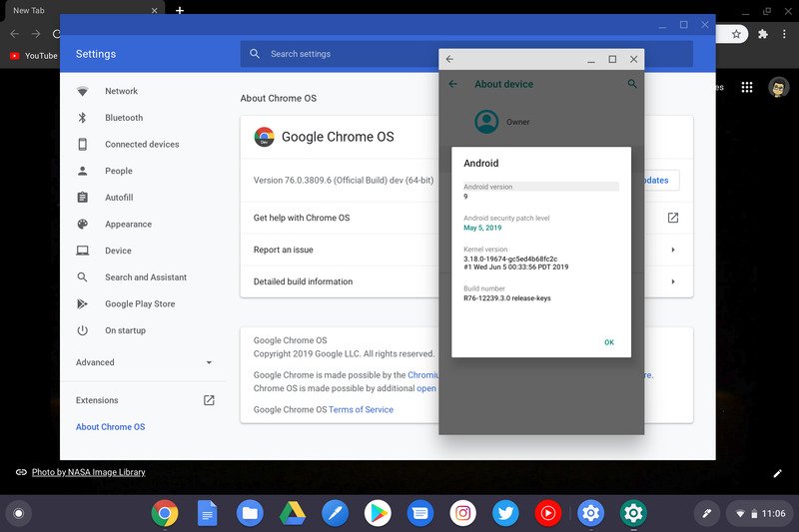Open Google Play Store from the shelf
799x532 pixels.
pos(378,514)
